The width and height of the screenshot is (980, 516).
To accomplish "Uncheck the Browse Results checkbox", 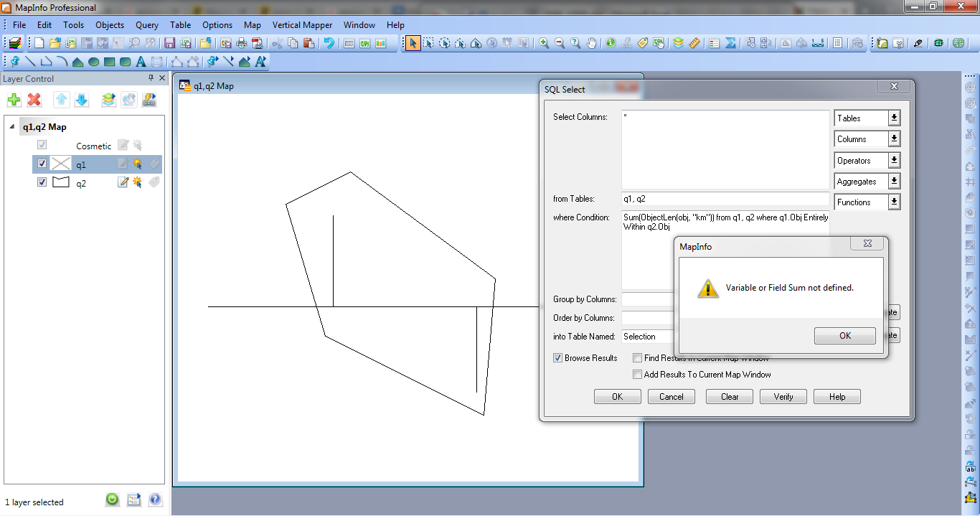I will (557, 358).
